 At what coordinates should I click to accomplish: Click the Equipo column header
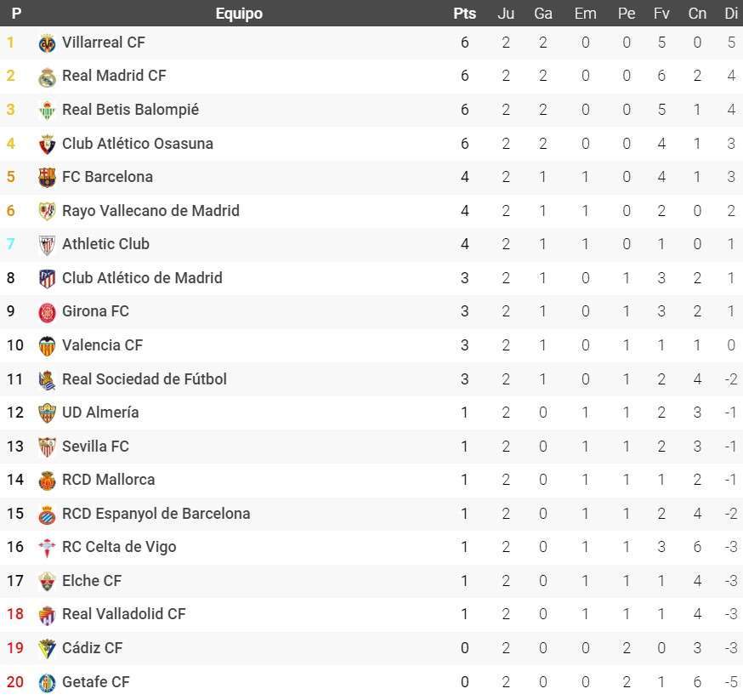click(239, 14)
